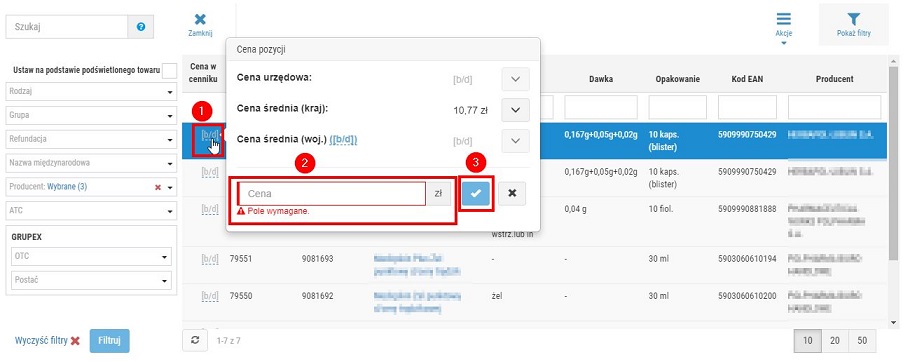This screenshot has width=903, height=362.
Task: Set page size to 10
Action: 807,341
